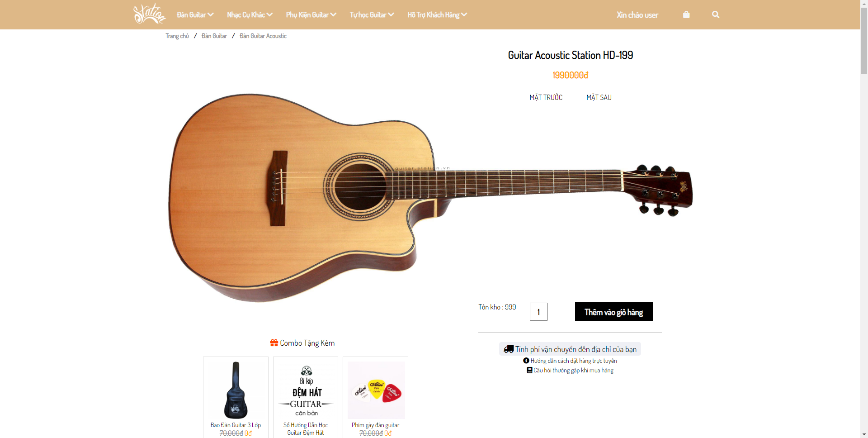Image resolution: width=868 pixels, height=438 pixels.
Task: Click the FAQ icon beside Câu hỏi thường gặp
Action: point(529,370)
